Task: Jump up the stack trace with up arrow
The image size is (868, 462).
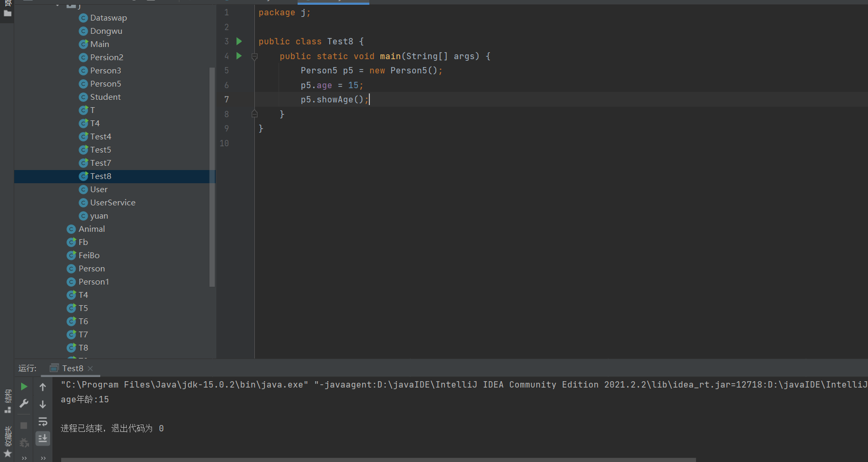Action: pos(43,387)
